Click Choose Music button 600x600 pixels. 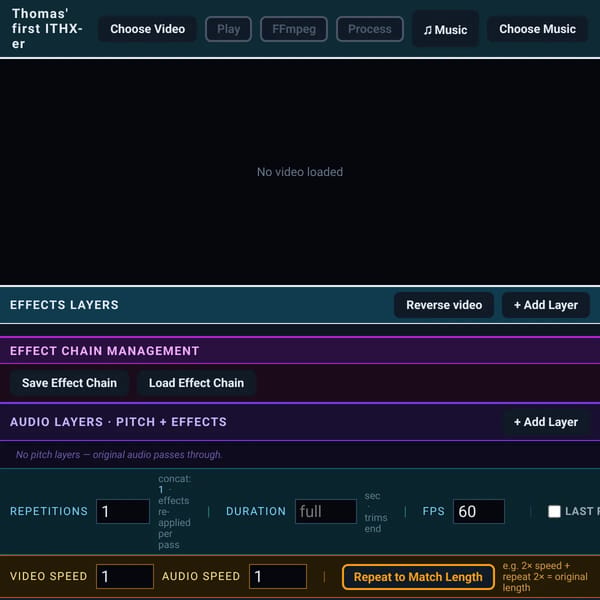click(537, 29)
